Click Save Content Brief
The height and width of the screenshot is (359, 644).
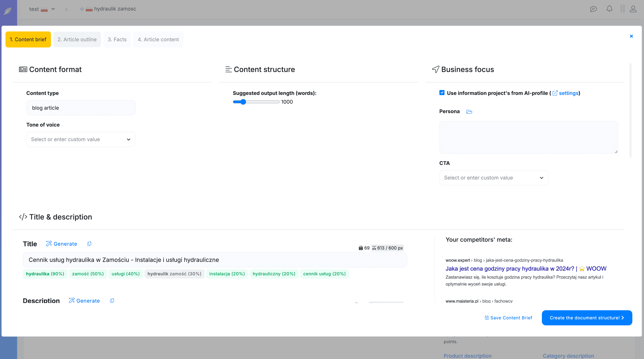tap(509, 318)
